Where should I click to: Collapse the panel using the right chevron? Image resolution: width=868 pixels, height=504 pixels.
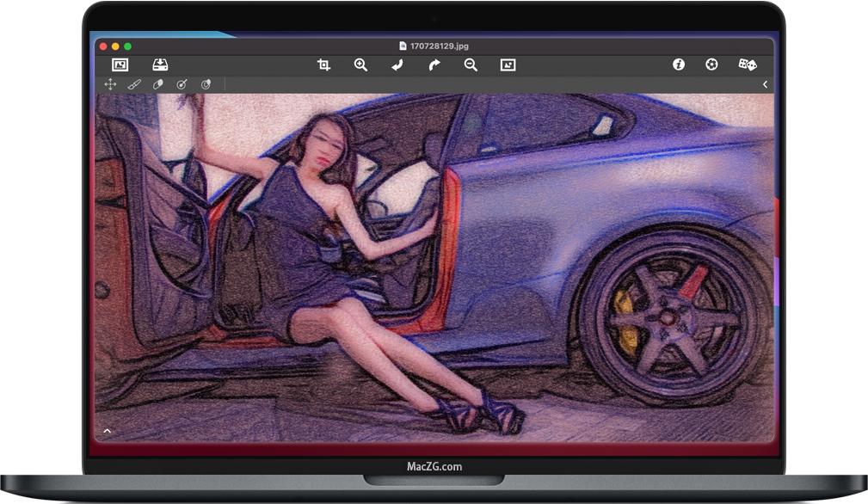(x=766, y=84)
